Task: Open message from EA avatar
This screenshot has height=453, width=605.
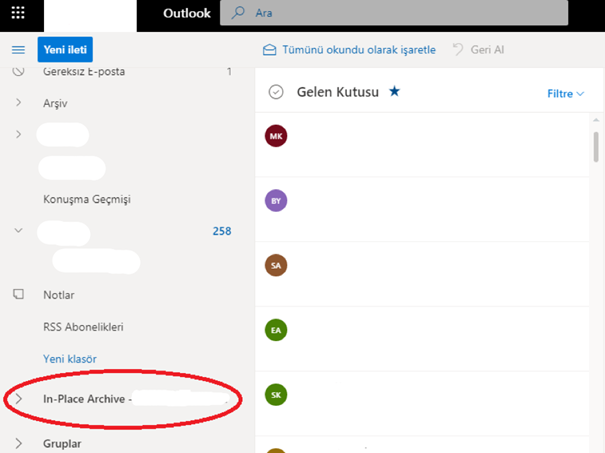Action: (x=276, y=330)
